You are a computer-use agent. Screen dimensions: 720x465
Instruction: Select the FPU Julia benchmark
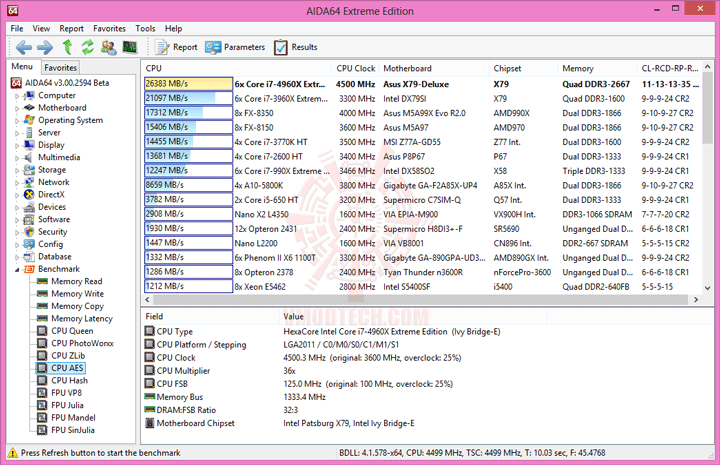[67, 405]
